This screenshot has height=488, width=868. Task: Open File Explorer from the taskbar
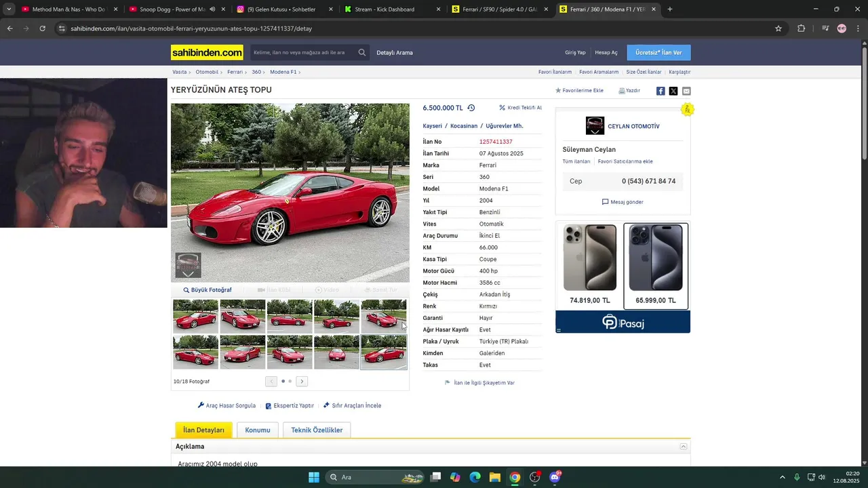click(x=495, y=477)
